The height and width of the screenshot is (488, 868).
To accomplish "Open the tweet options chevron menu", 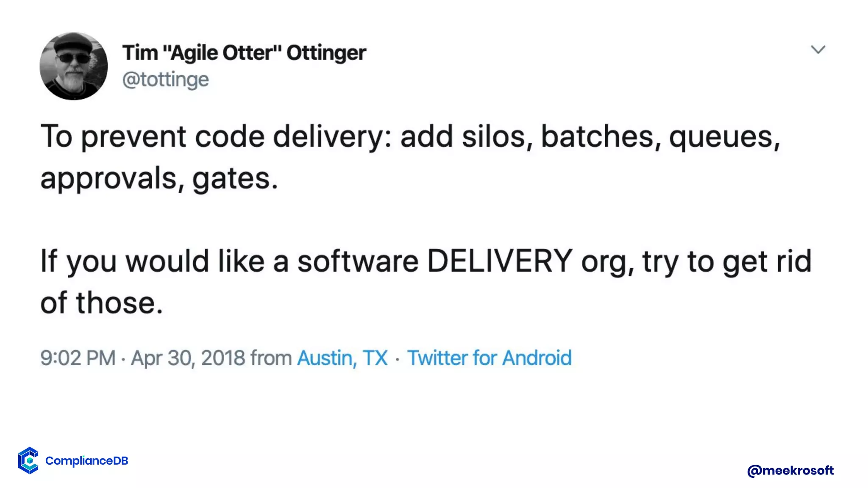I will point(818,50).
